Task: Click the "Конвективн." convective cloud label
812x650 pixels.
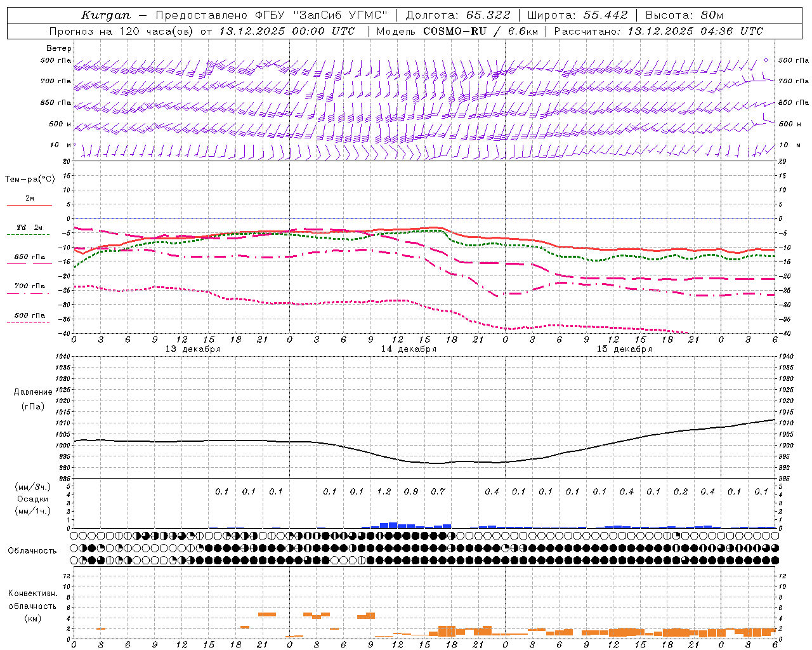Action: (32, 594)
